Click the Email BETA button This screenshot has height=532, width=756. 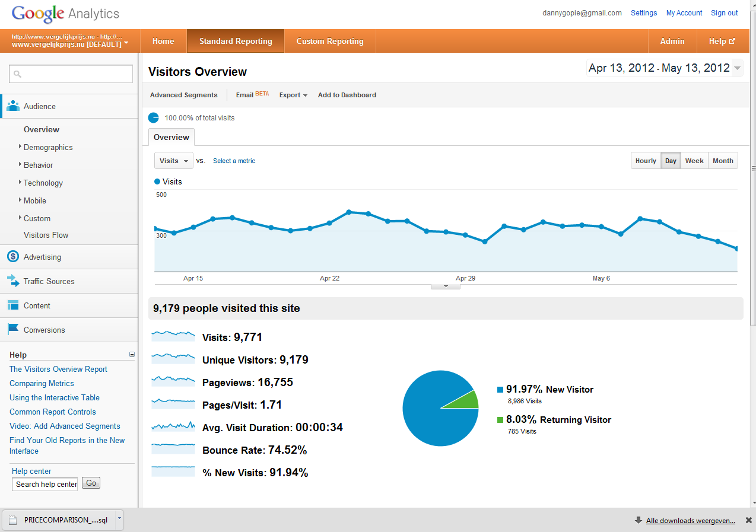(x=252, y=94)
